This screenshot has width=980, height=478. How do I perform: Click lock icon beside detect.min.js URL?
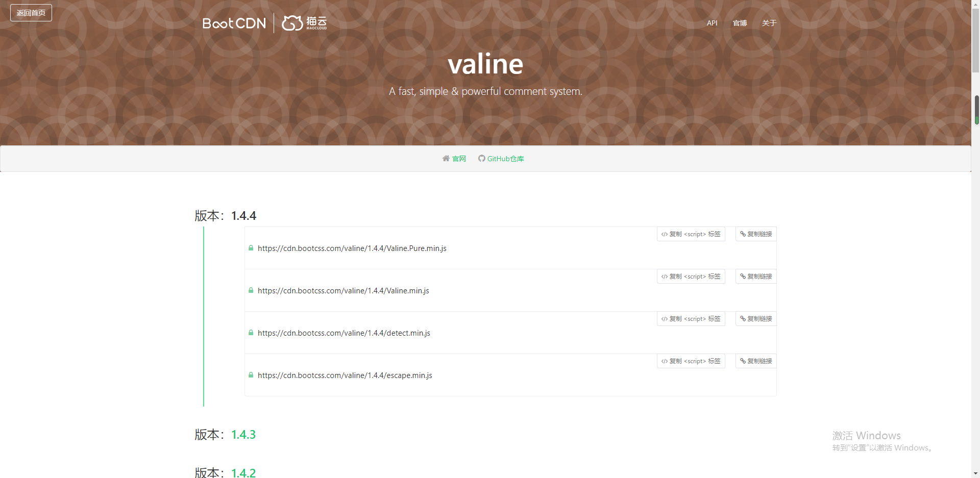(x=251, y=333)
